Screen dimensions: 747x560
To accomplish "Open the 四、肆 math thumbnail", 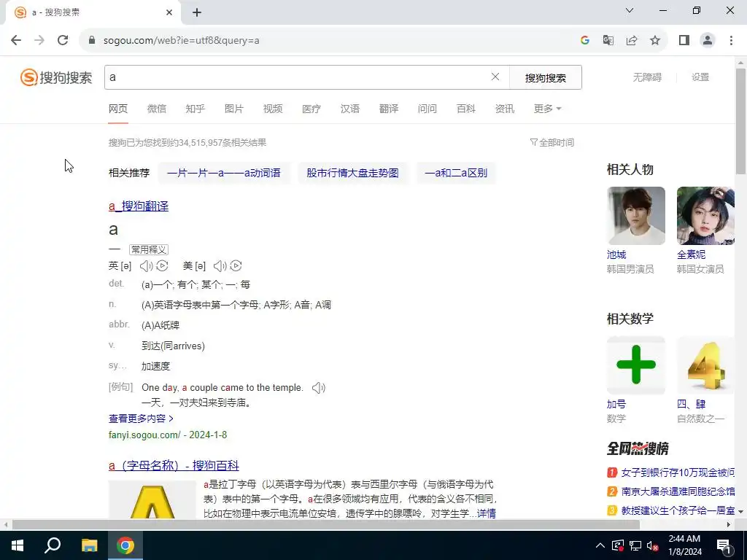I will pyautogui.click(x=706, y=365).
